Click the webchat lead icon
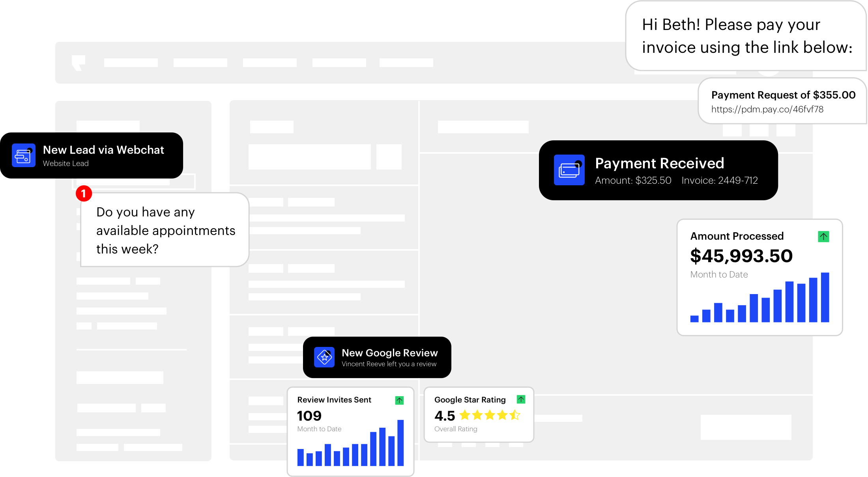The image size is (868, 477). 23,155
